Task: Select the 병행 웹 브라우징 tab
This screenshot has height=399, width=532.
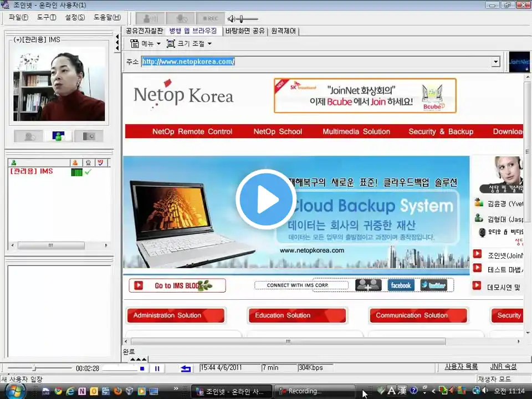Action: click(x=193, y=31)
